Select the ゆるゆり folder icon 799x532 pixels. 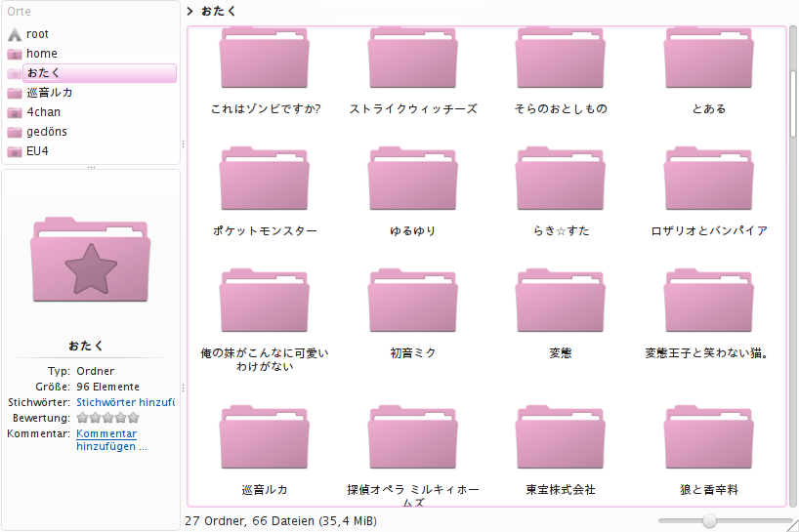point(413,179)
